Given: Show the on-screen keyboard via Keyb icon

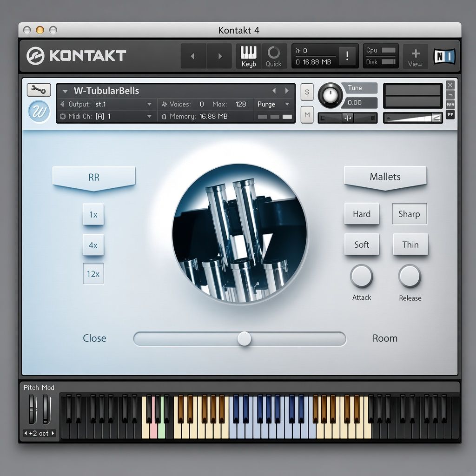Looking at the screenshot, I should (249, 56).
